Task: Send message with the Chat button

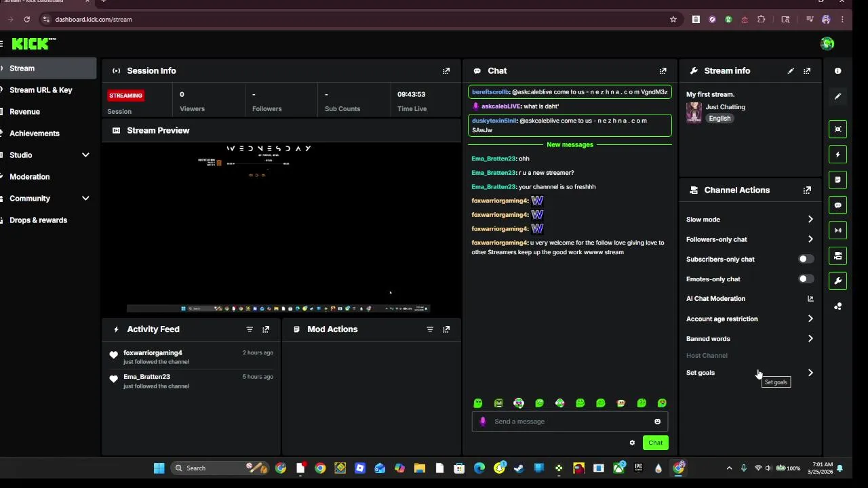Action: (x=655, y=443)
